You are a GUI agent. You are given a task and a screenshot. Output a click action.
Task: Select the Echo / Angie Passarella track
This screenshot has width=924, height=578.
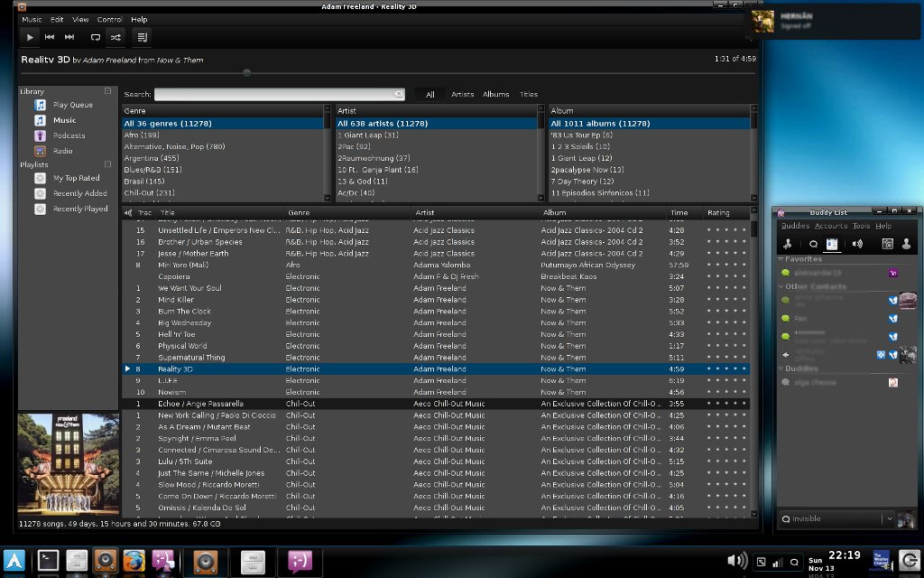436,404
